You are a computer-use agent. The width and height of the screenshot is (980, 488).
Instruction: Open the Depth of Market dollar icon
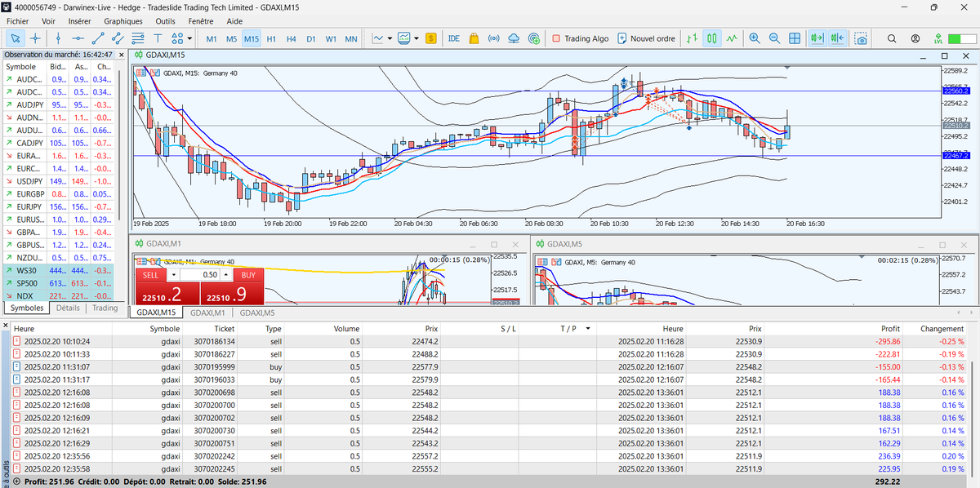(x=431, y=38)
